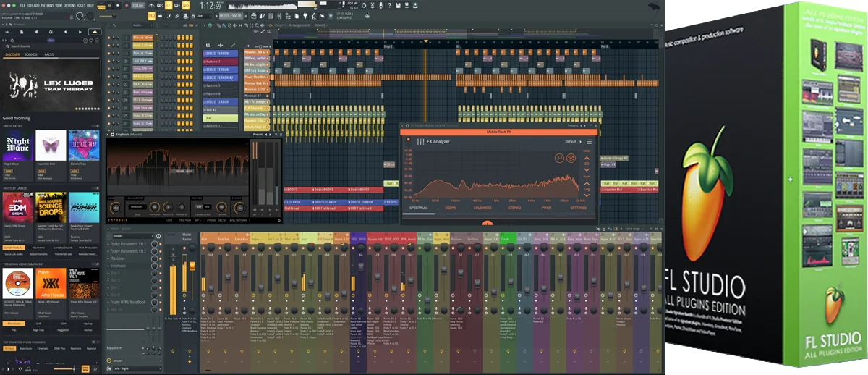Open the OPTIONS menu
868x375 pixels.
[x=69, y=5]
